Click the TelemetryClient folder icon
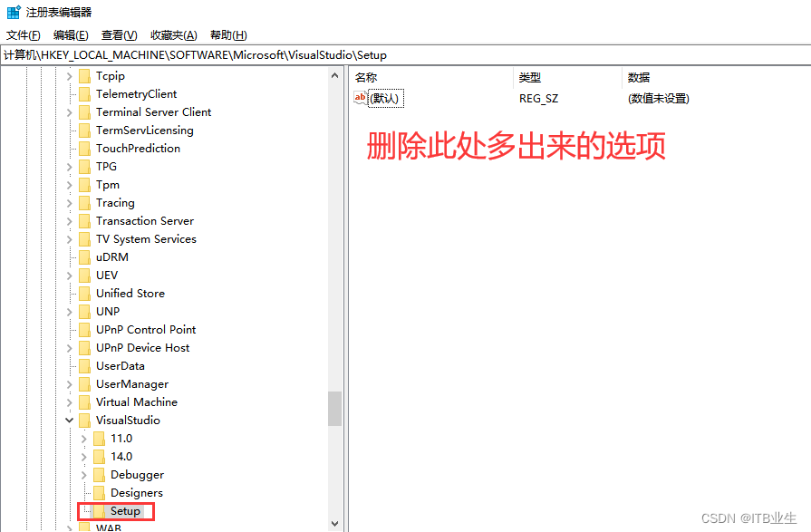Image resolution: width=811 pixels, height=532 pixels. click(x=84, y=94)
